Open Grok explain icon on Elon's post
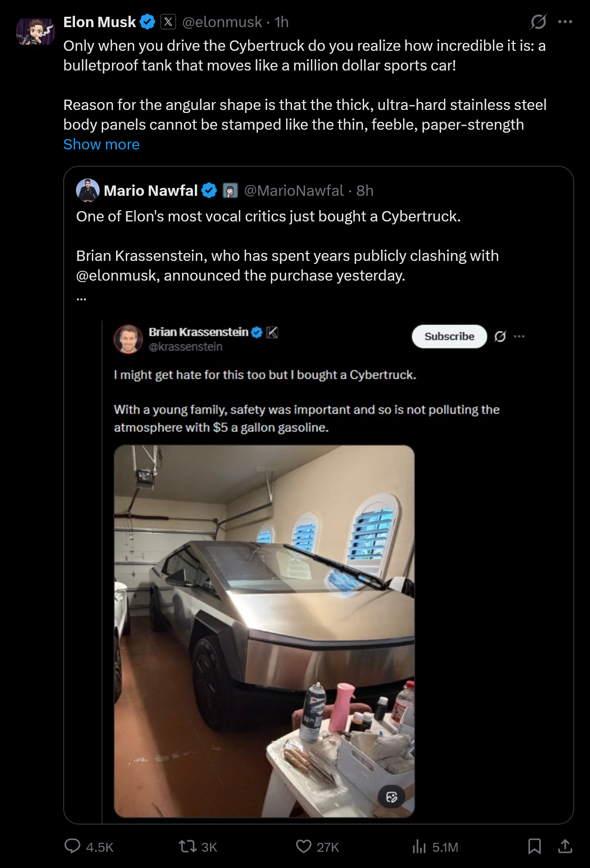This screenshot has width=590, height=868. (x=538, y=22)
